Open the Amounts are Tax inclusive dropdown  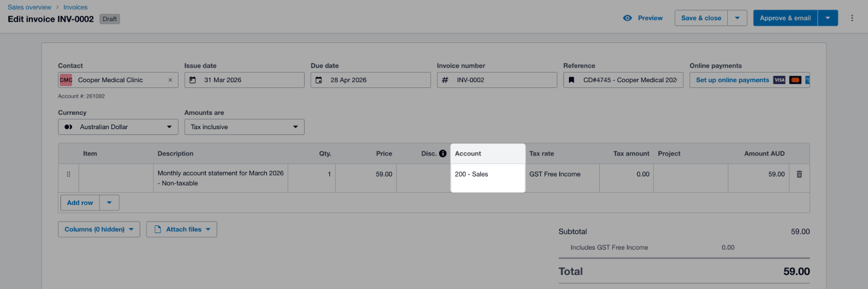244,127
